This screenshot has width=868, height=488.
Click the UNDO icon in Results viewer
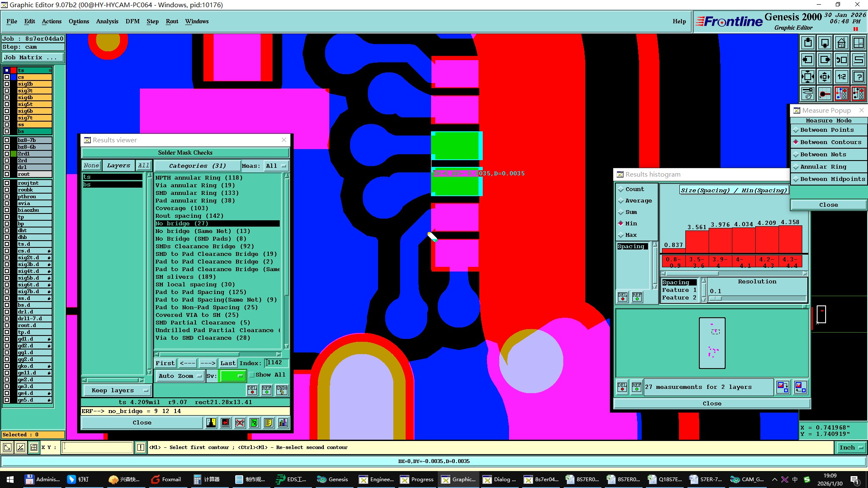click(x=281, y=390)
